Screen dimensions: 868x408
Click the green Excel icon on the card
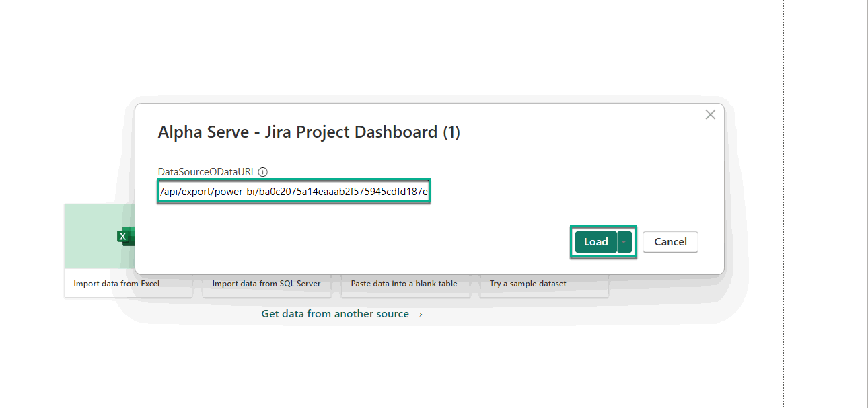click(122, 236)
